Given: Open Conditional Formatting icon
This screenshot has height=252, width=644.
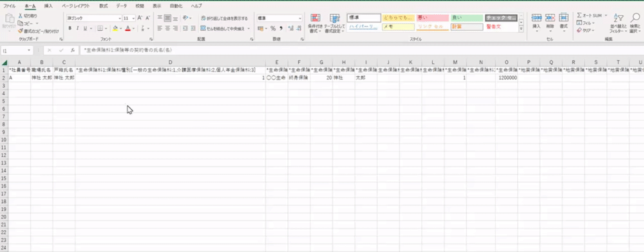Looking at the screenshot, I should [x=316, y=19].
